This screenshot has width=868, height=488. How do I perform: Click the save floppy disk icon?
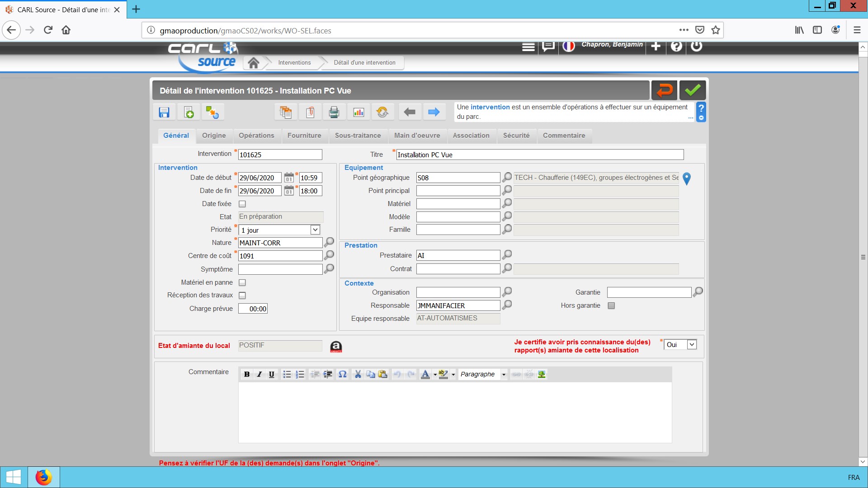click(164, 112)
